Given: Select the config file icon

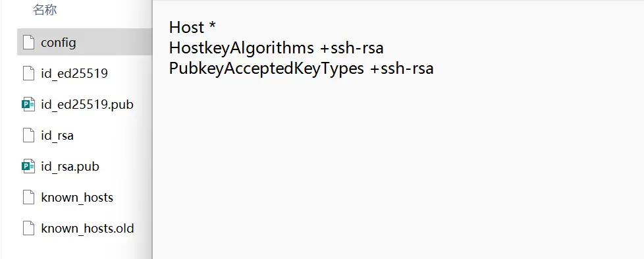Looking at the screenshot, I should point(28,42).
